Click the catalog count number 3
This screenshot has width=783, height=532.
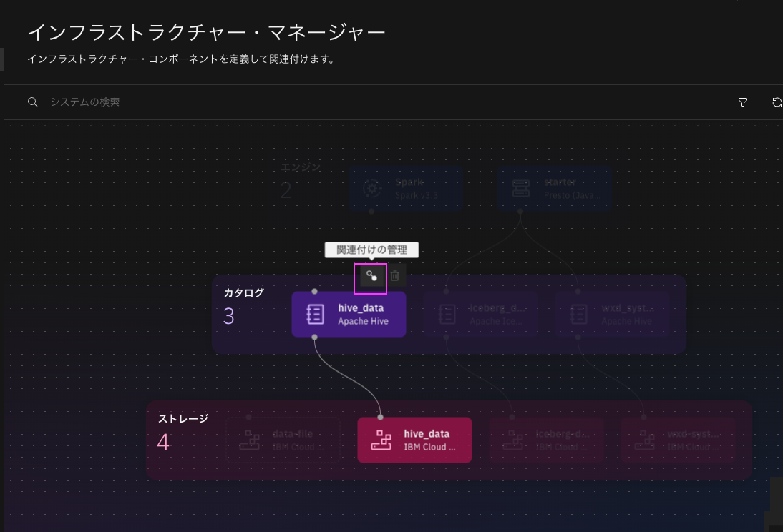[x=229, y=316]
